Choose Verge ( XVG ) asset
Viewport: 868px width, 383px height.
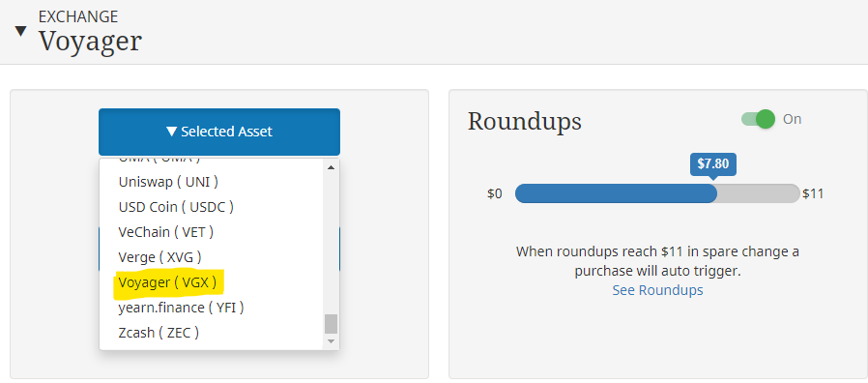160,257
